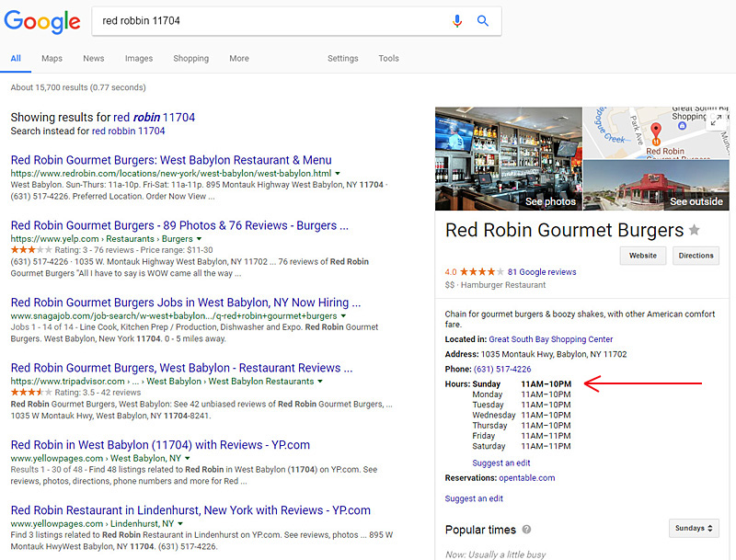Open the map thumbnail
This screenshot has height=560, width=736.
656,132
